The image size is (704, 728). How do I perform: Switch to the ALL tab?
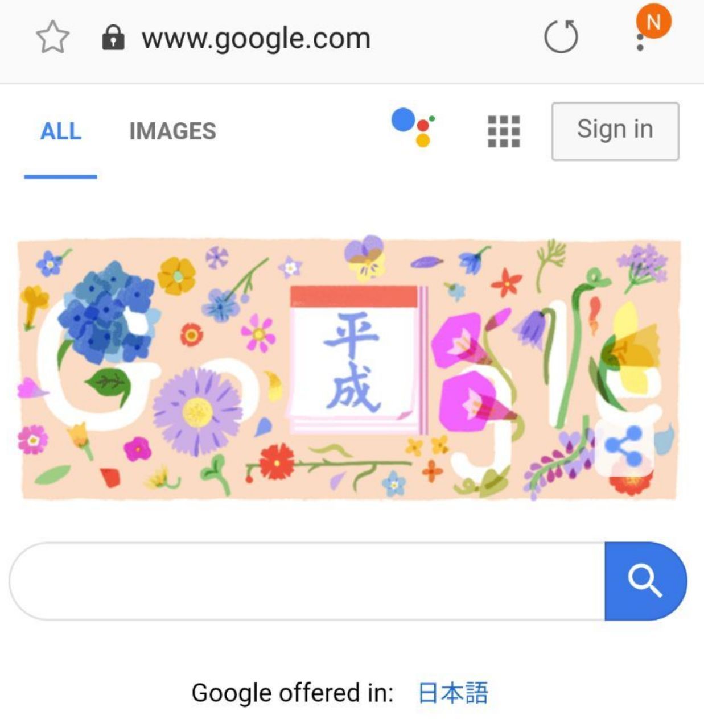(60, 131)
